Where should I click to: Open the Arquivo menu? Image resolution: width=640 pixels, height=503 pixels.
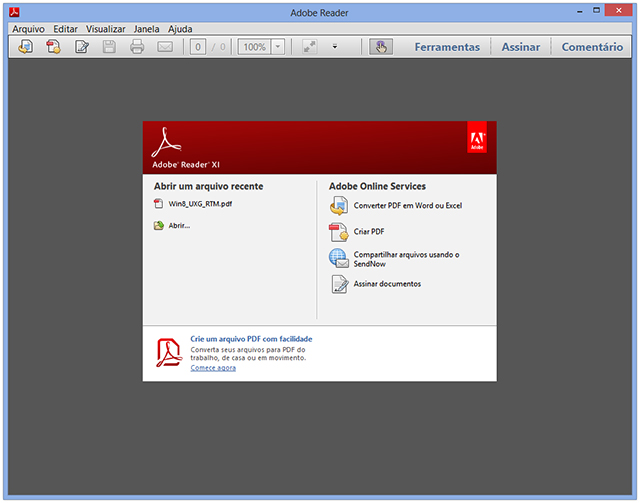tap(28, 29)
